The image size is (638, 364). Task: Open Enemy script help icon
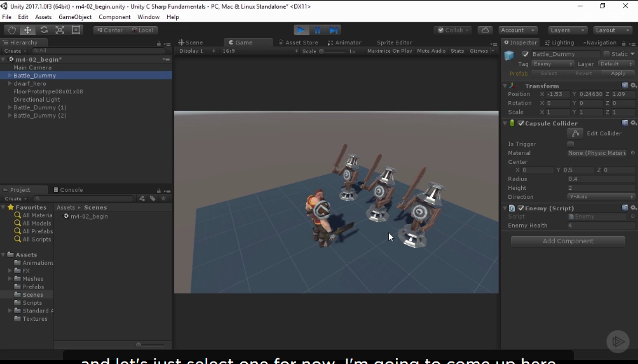pos(625,208)
